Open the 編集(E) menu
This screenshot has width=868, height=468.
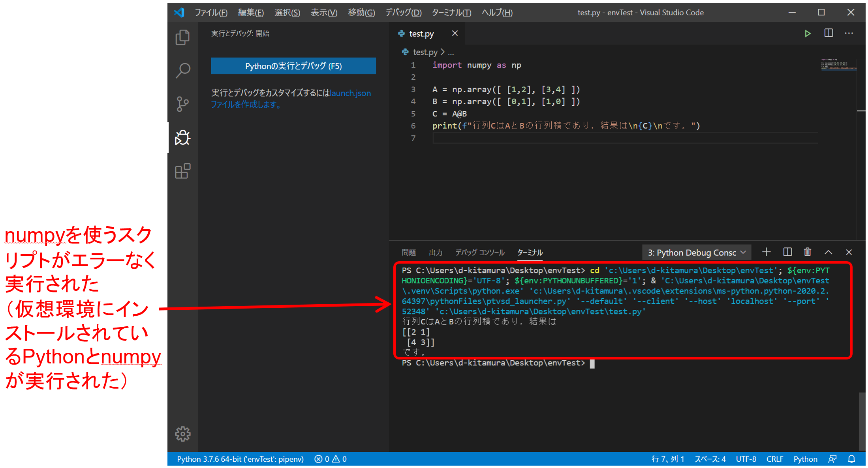(251, 13)
